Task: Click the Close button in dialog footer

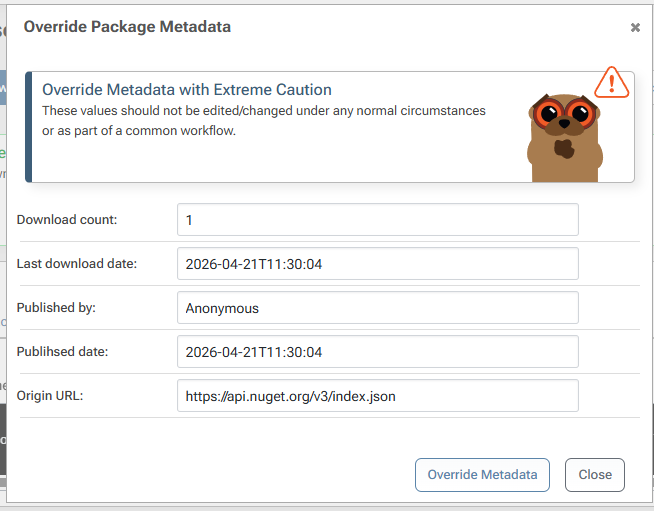Action: tap(594, 475)
